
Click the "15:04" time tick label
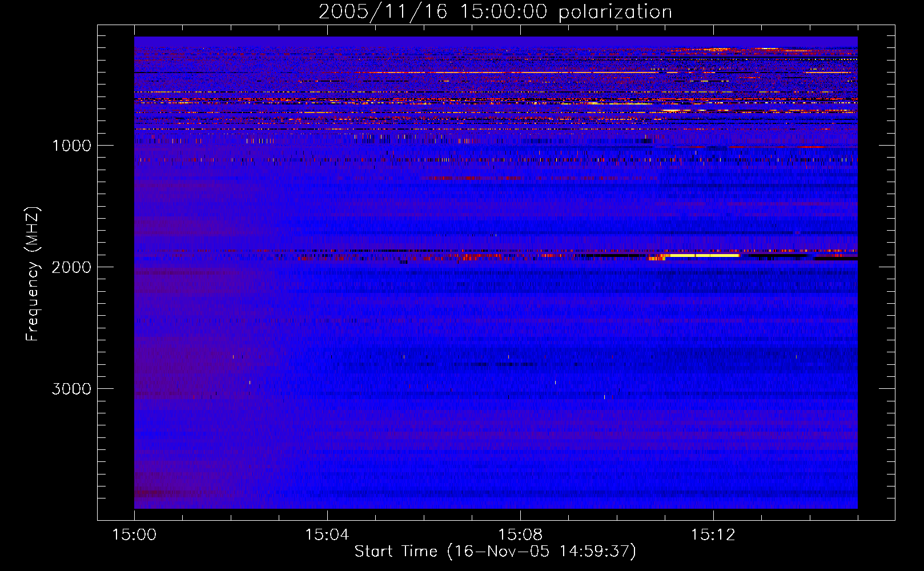pos(327,535)
